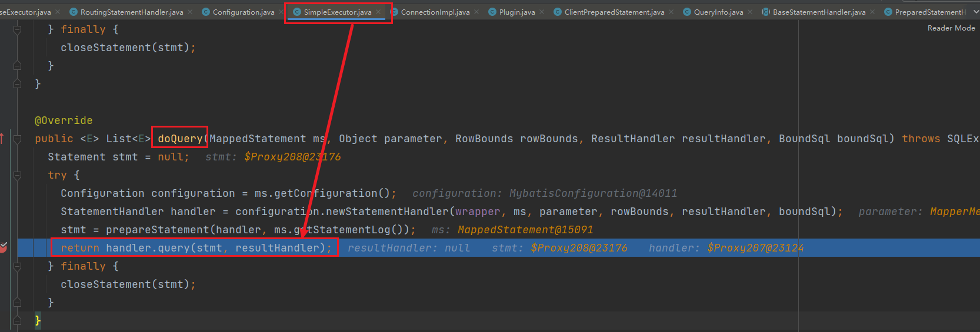Open the overriding method gutter arrow beside doQuery
Image resolution: width=980 pixels, height=332 pixels.
tap(2, 139)
